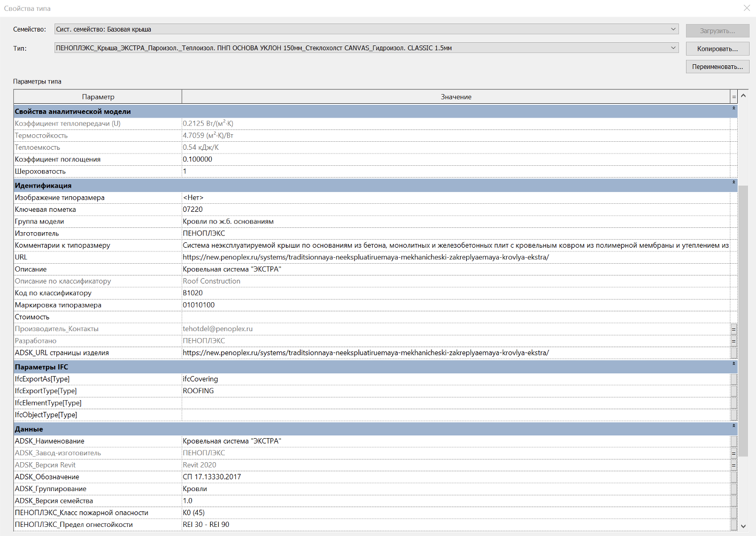Click the Коэффициент поглощения value field
Viewport: 756px width, 536px height.
click(456, 159)
